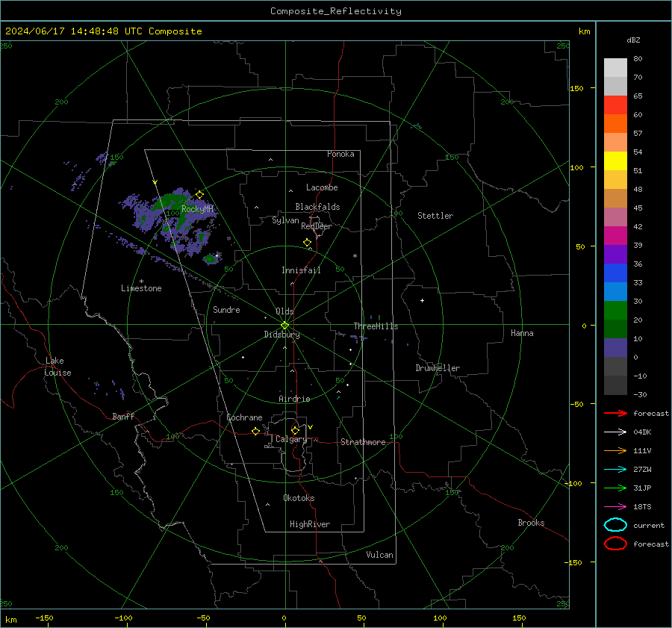Viewport: 672px width, 628px height.
Task: Click the km unit label at top right
Action: (584, 31)
